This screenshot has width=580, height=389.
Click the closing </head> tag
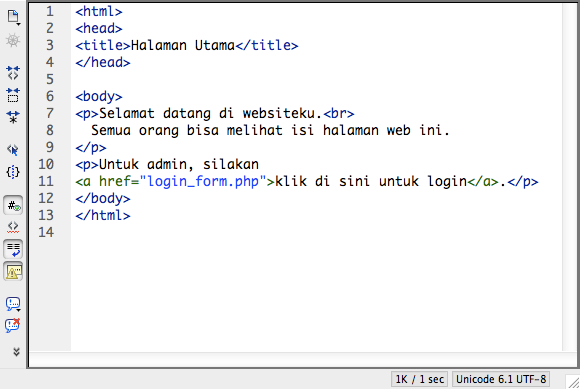[x=103, y=62]
